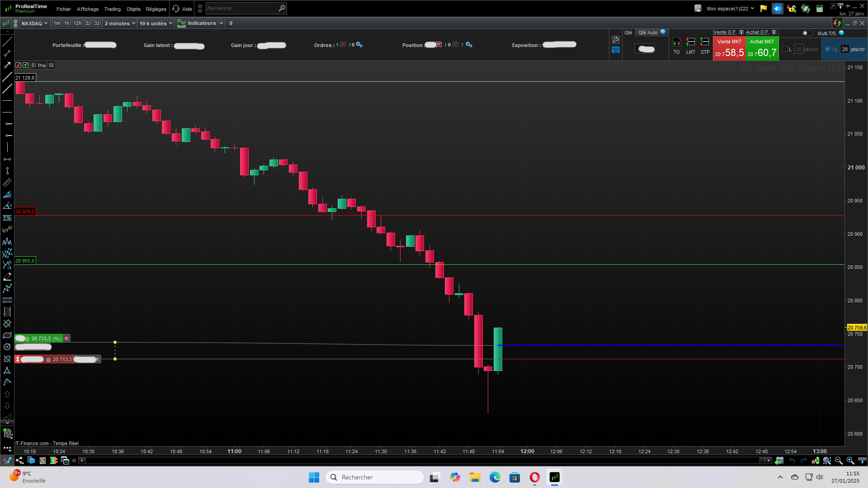Click the sound speaker icon in header
This screenshot has height=488, width=868.
pos(777,9)
